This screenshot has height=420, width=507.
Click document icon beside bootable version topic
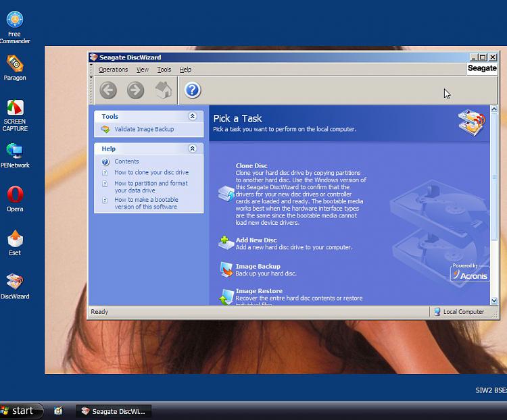click(x=105, y=201)
